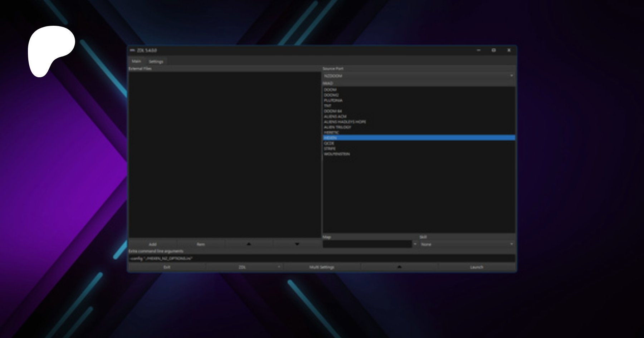Image resolution: width=644 pixels, height=338 pixels.
Task: Maximize the ZDL window
Action: click(x=493, y=50)
